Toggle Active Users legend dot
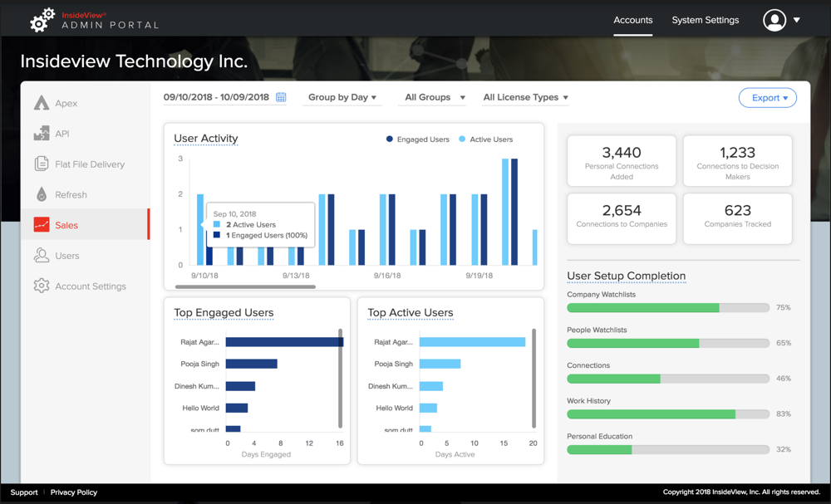The image size is (831, 504). click(x=462, y=139)
